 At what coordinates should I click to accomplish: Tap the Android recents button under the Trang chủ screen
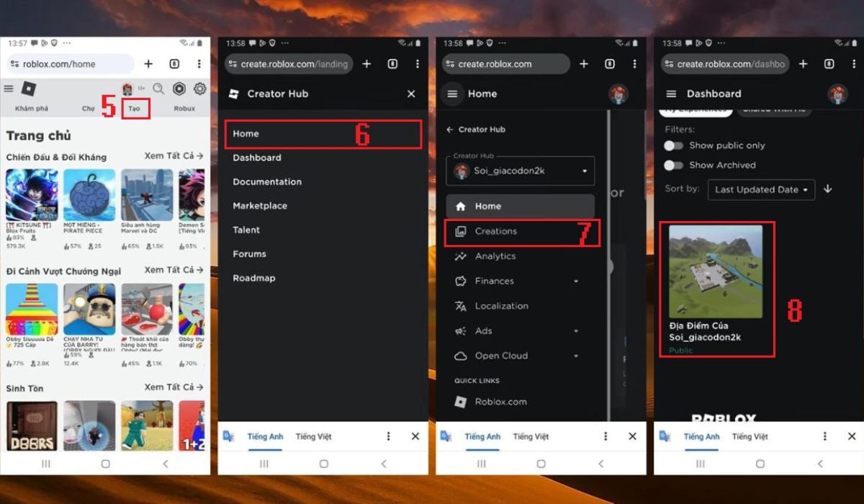point(45,464)
